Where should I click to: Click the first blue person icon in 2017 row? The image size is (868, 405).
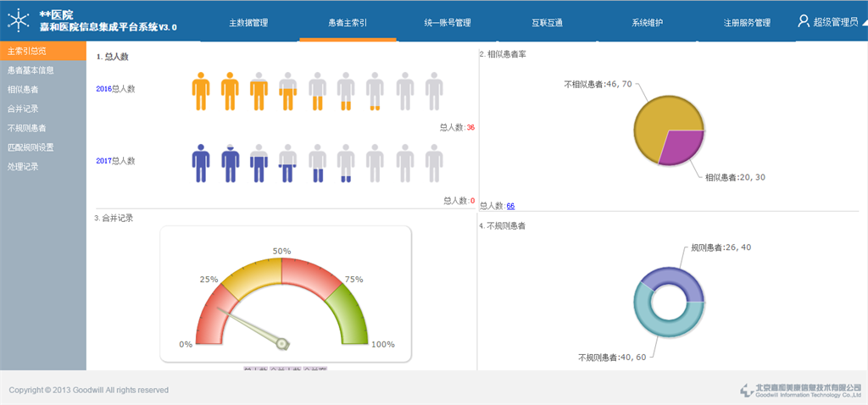201,163
